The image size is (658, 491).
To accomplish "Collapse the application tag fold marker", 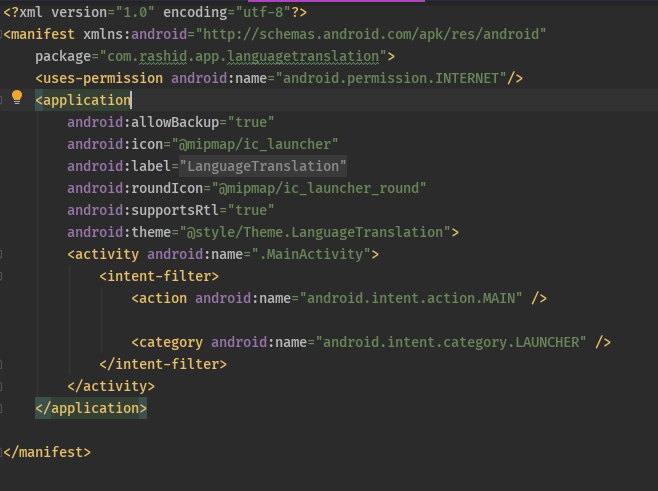I will [1, 100].
